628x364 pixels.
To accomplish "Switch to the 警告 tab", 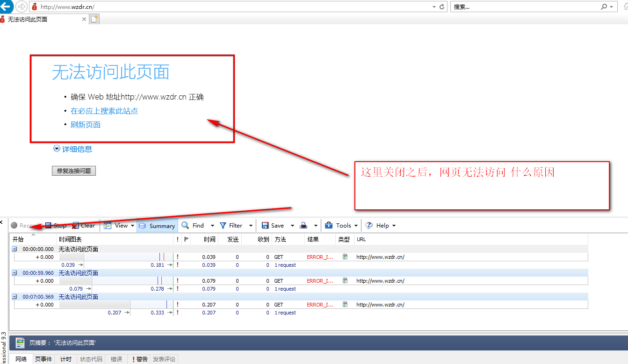I will click(x=139, y=359).
